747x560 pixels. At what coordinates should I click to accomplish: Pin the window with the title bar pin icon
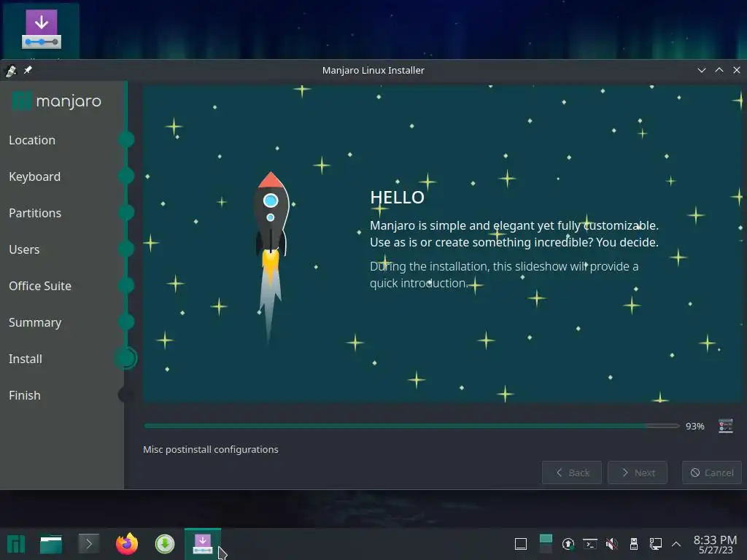[28, 70]
